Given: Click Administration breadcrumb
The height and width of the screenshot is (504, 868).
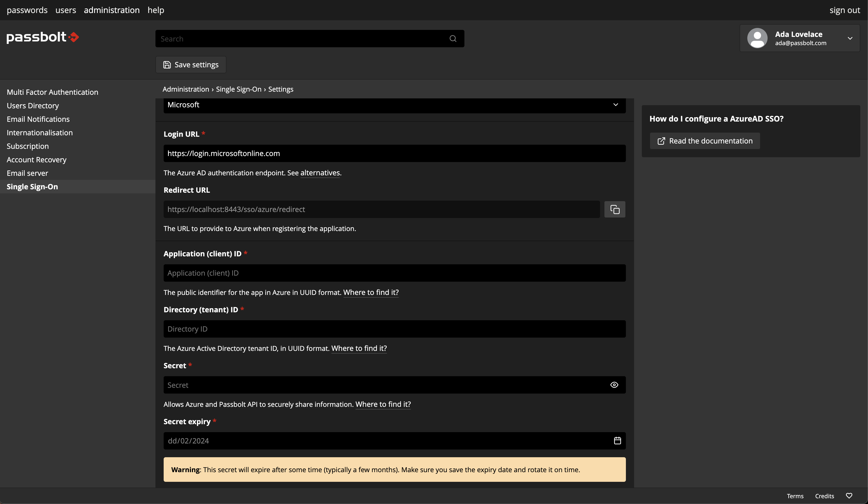Looking at the screenshot, I should point(186,89).
